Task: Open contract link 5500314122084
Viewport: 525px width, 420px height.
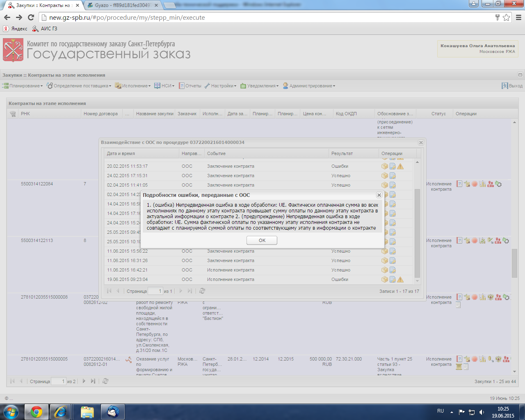Action: pos(37,184)
